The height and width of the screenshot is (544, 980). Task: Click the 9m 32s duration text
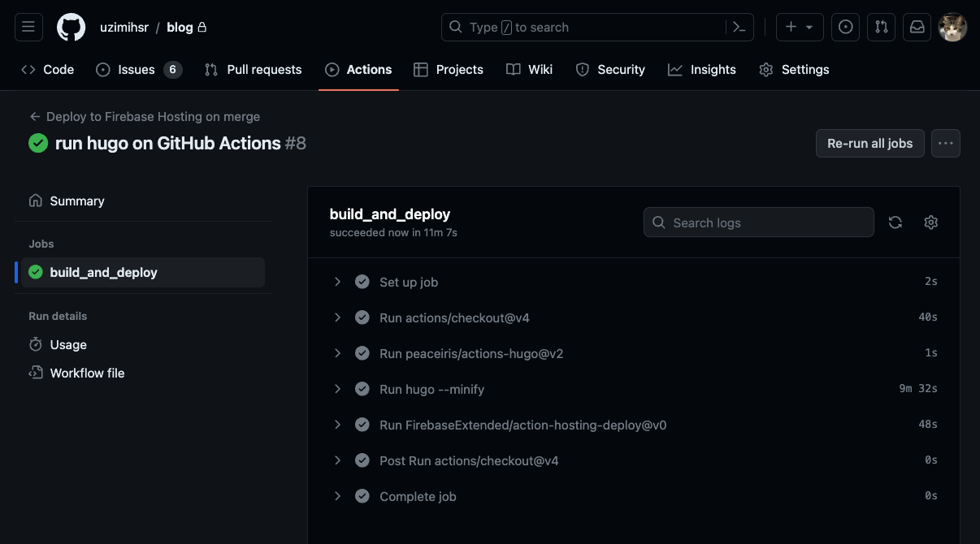point(918,389)
